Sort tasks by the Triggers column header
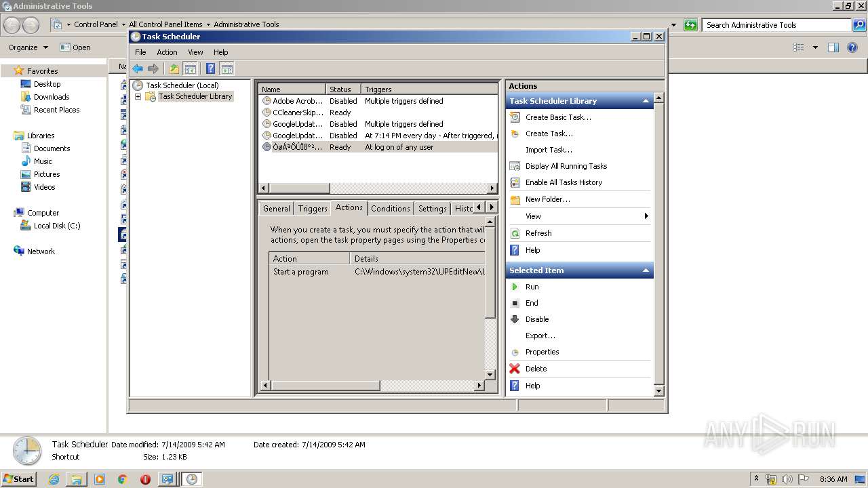Screen dimensions: 868x488 429,89
